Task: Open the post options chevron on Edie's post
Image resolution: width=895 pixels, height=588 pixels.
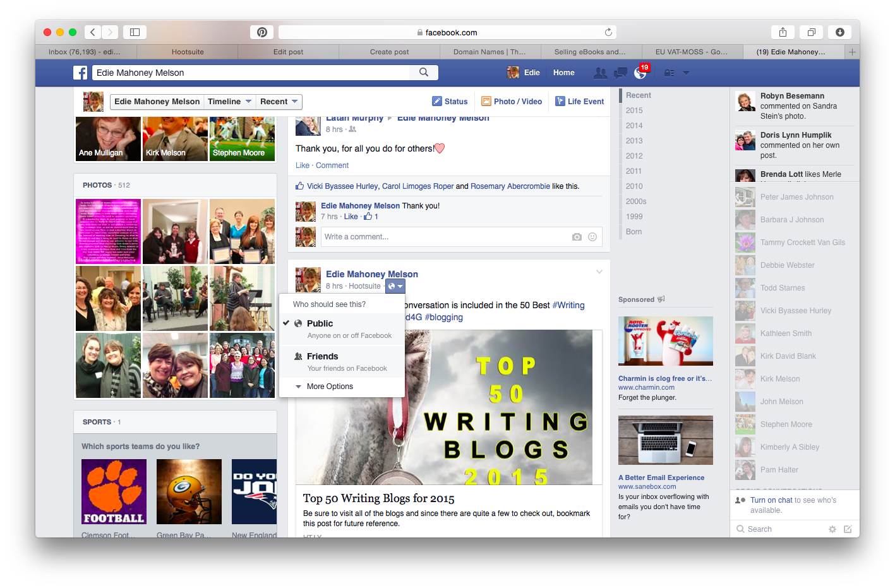Action: (x=599, y=272)
